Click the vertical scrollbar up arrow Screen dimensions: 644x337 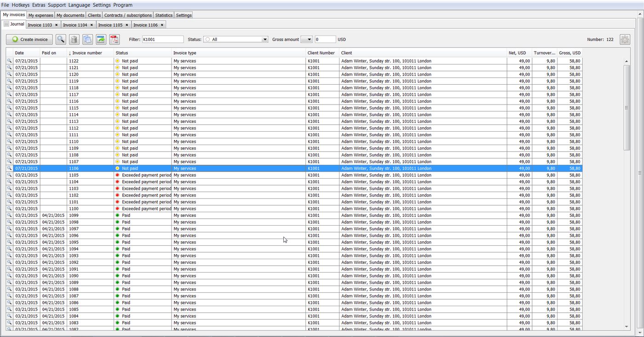pos(627,61)
